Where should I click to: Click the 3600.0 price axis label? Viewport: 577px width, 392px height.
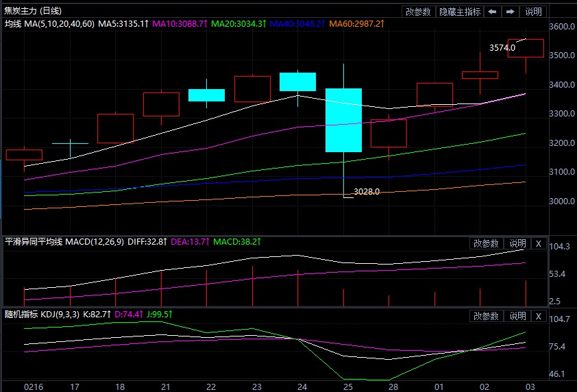[562, 27]
